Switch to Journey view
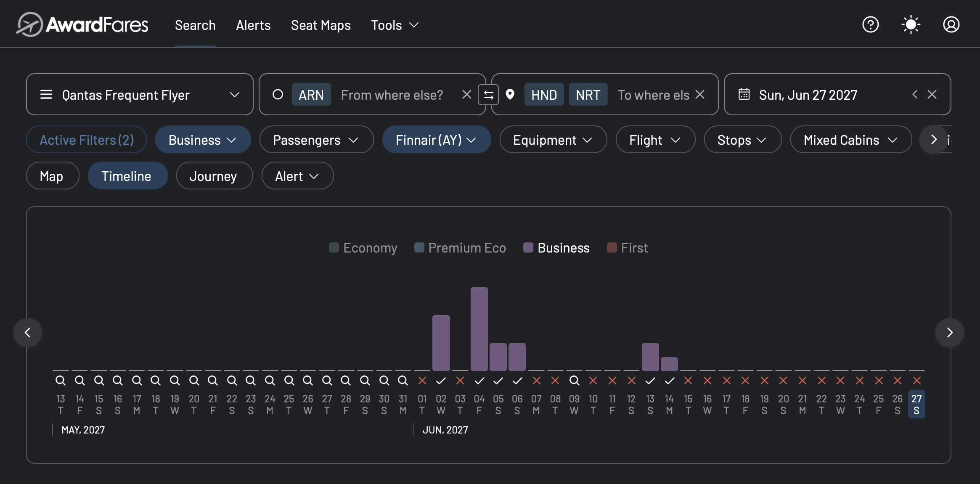This screenshot has width=980, height=484. [x=214, y=176]
